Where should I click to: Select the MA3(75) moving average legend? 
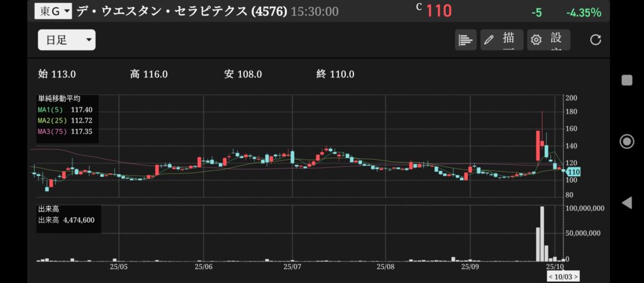(x=65, y=131)
